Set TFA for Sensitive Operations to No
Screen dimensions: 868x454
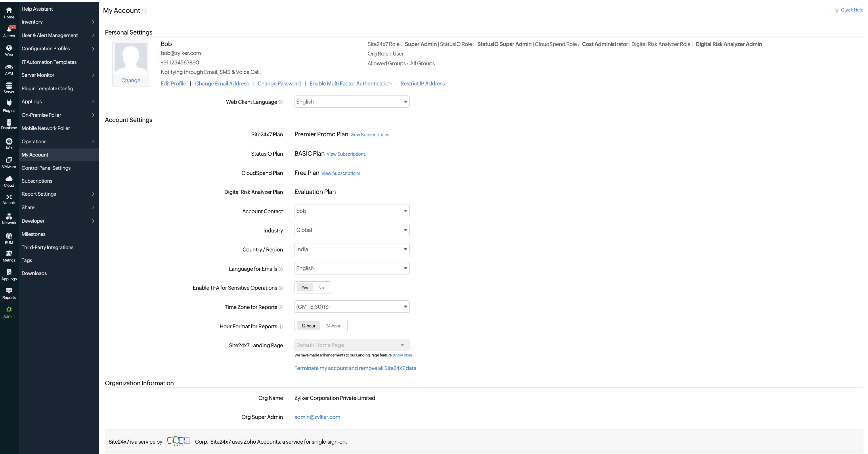coord(321,287)
